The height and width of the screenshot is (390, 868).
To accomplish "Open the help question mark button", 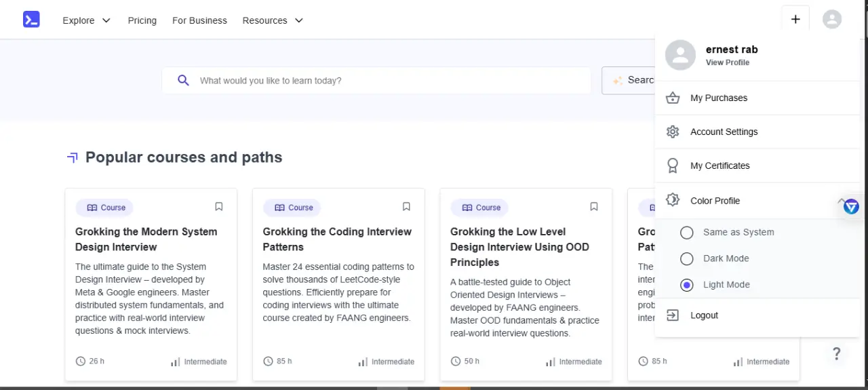I will (x=837, y=353).
